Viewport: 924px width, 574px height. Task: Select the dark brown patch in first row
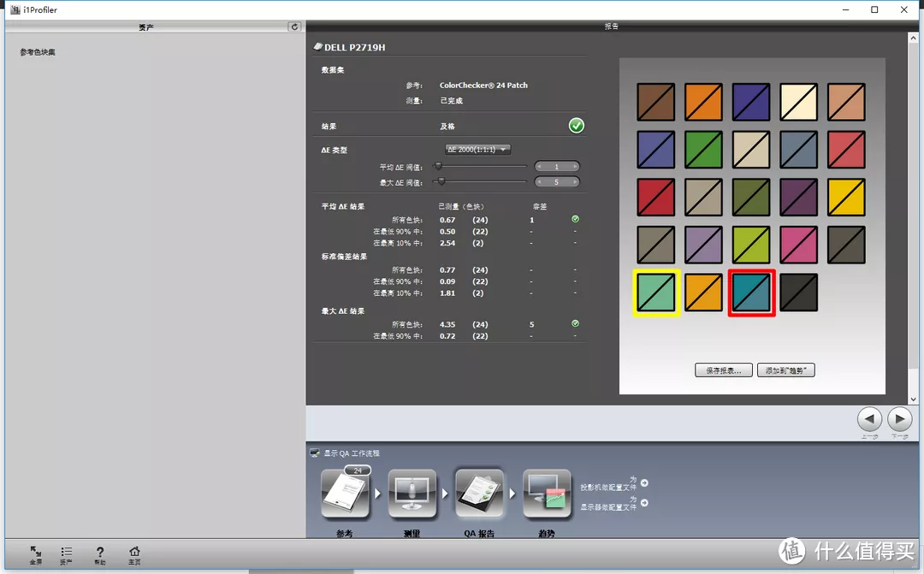(656, 102)
